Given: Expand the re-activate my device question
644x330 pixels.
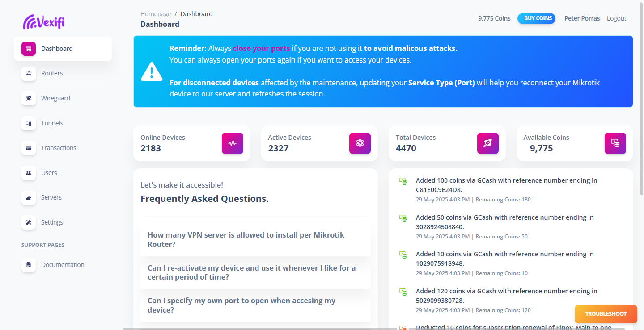Looking at the screenshot, I should [255, 272].
